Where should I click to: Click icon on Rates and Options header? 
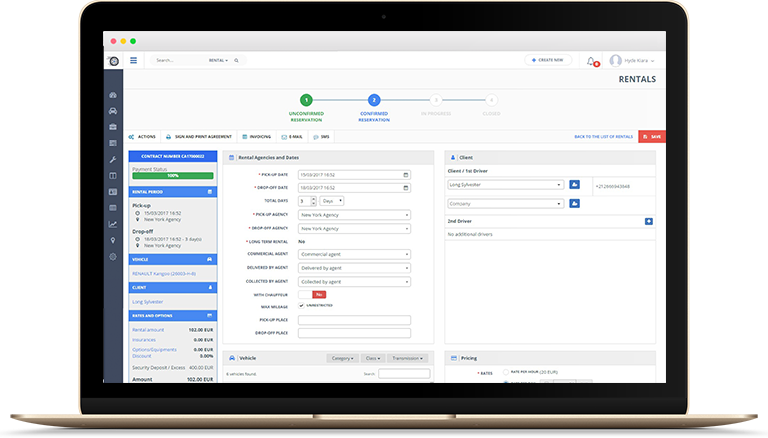[x=210, y=316]
